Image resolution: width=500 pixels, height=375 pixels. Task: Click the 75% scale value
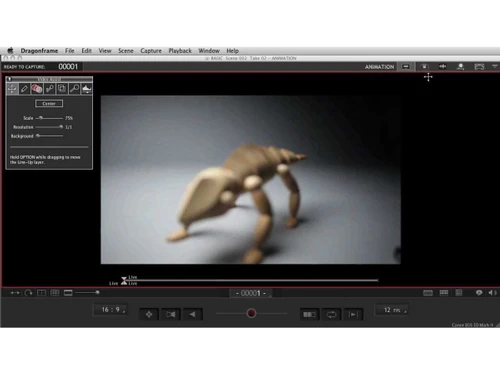(x=69, y=118)
